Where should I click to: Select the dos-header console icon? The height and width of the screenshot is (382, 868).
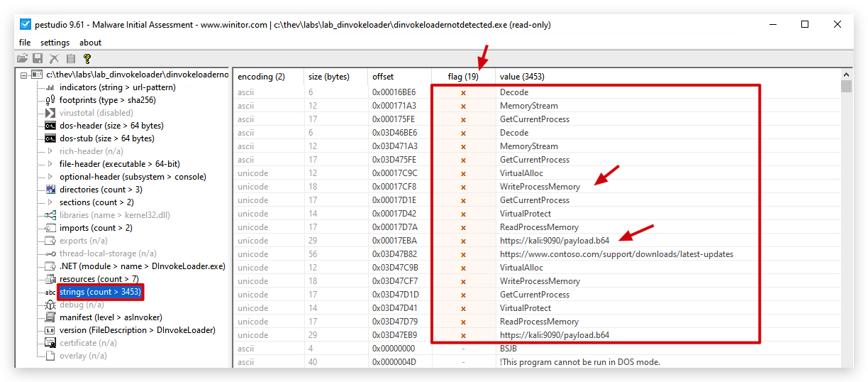(x=50, y=126)
